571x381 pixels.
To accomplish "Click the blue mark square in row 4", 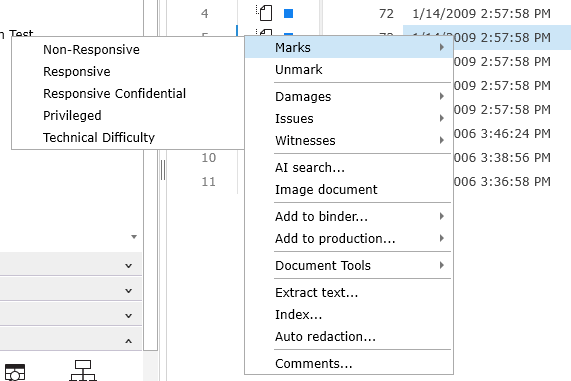I will point(288,13).
